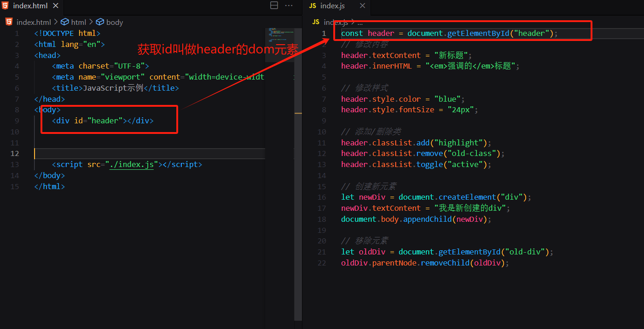Click the lang="en" attribute on html tag

[x=81, y=44]
